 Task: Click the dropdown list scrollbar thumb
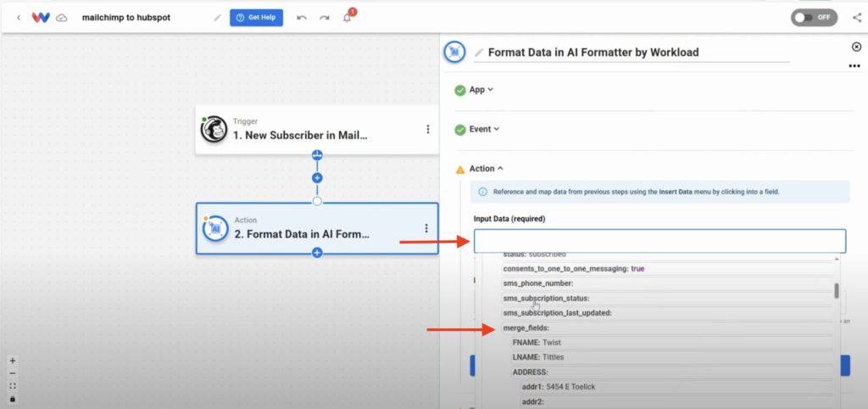[x=837, y=290]
